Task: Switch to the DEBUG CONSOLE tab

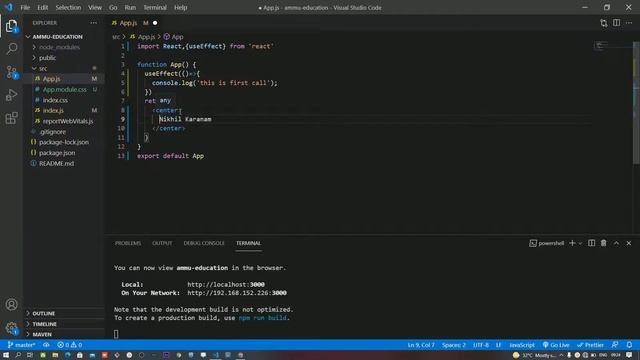Action: [204, 243]
